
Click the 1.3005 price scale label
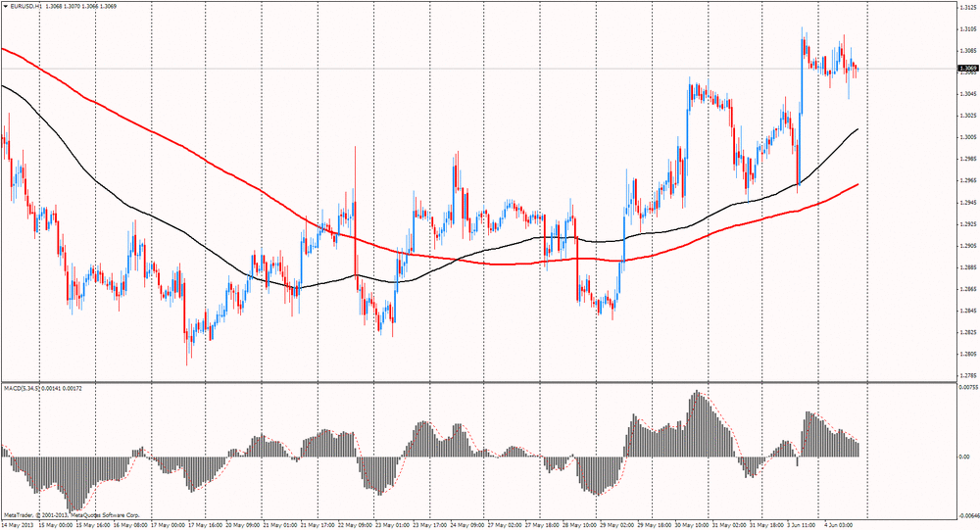[x=968, y=137]
